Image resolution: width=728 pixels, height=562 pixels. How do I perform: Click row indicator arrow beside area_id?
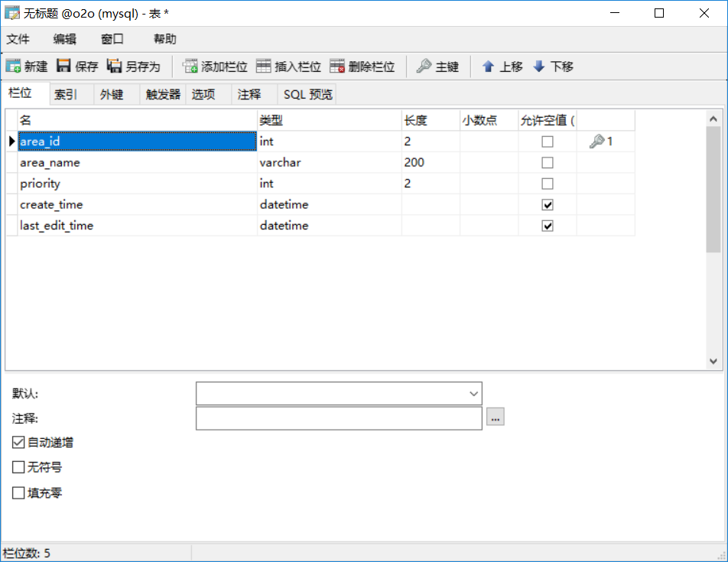[x=12, y=141]
